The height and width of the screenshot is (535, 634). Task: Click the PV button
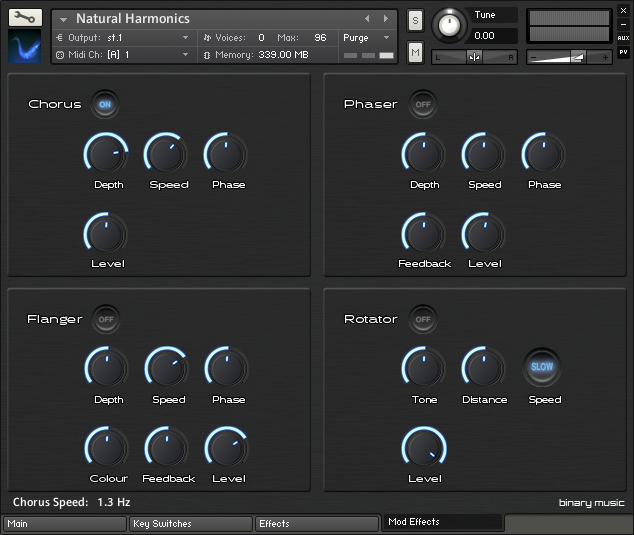pos(623,52)
